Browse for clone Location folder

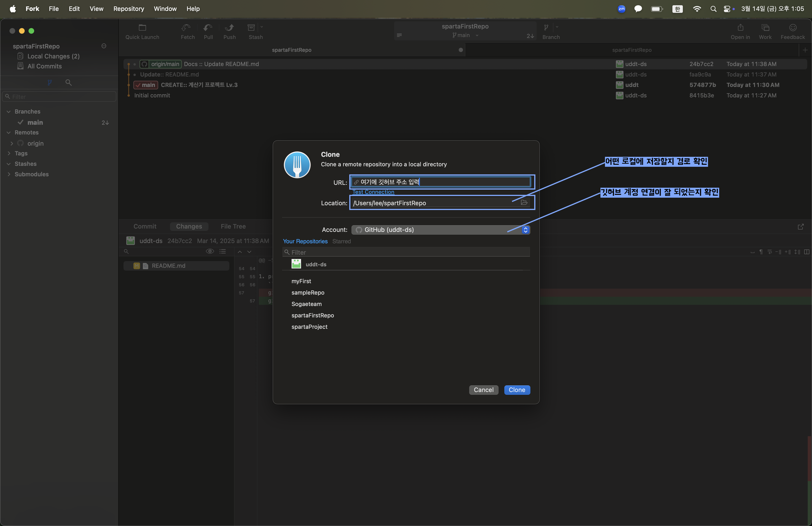pos(524,202)
